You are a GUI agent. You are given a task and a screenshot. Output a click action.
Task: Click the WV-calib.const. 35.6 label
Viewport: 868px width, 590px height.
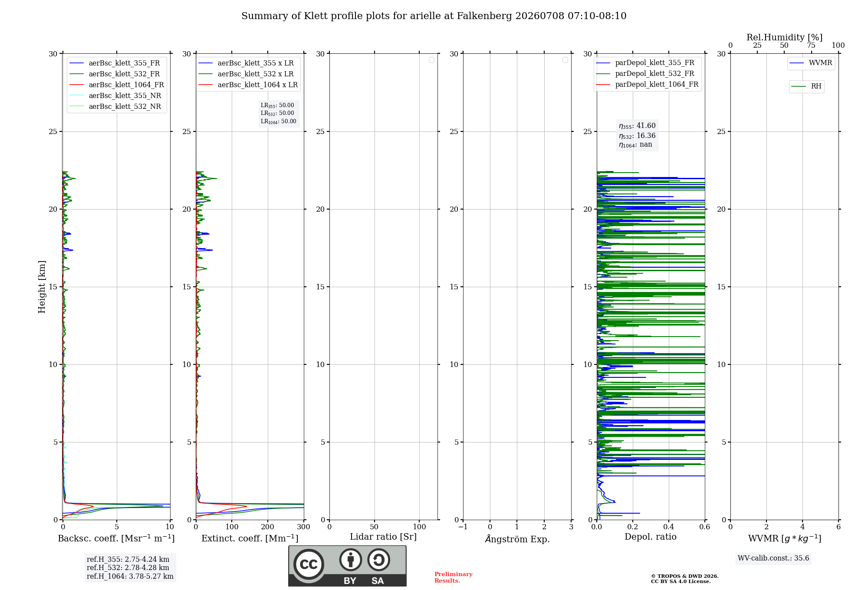click(773, 558)
